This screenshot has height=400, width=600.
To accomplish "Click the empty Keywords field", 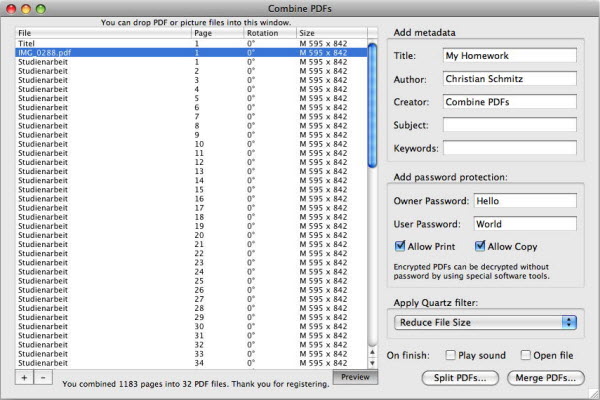I will pyautogui.click(x=510, y=148).
